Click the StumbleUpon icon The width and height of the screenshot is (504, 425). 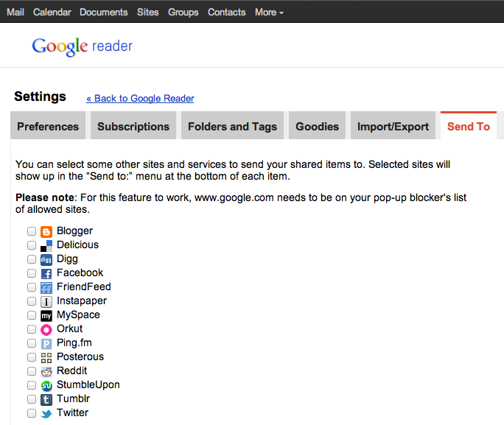point(46,385)
